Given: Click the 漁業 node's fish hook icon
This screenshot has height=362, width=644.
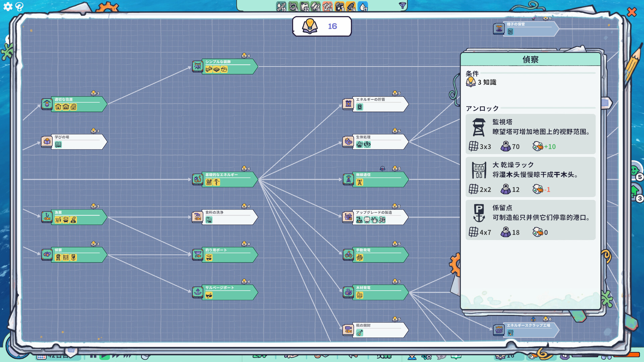Looking at the screenshot, I should [x=47, y=217].
